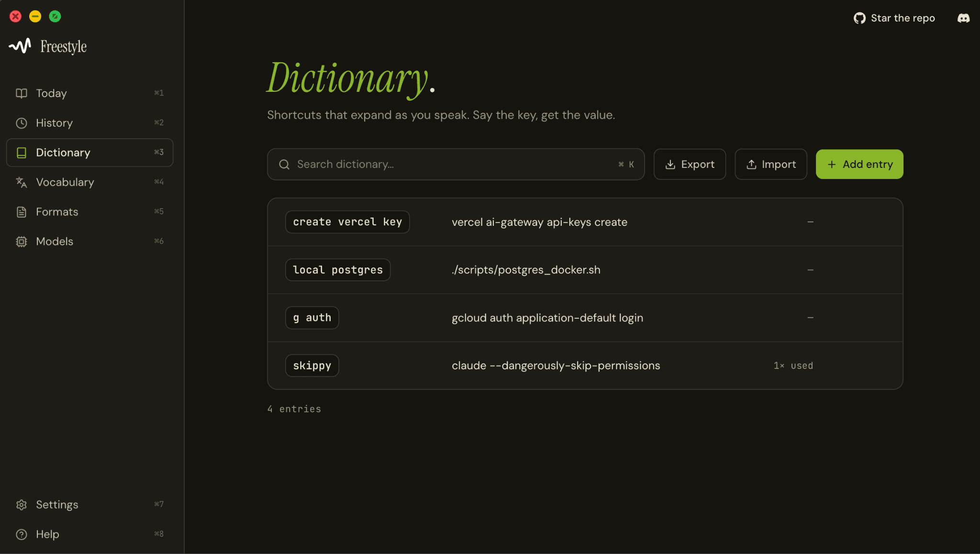
Task: Click the ⌘3 shortcut label beside Dictionary
Action: coord(159,152)
